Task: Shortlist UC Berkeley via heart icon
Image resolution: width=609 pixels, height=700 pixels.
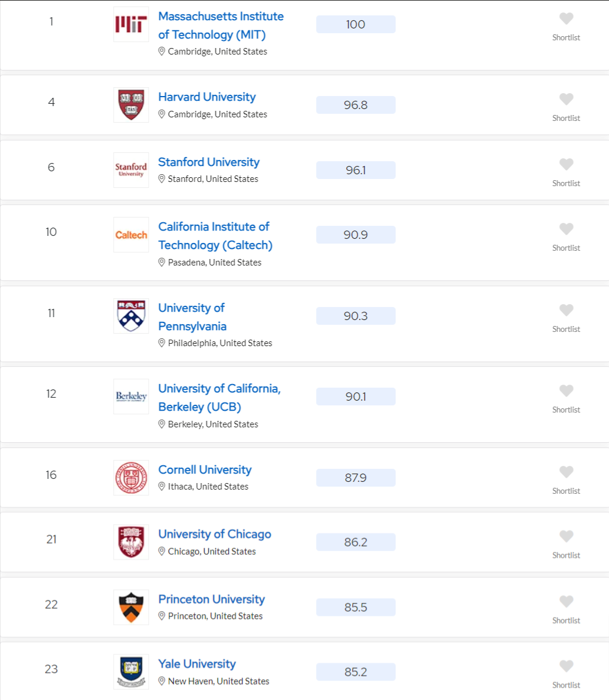Action: pyautogui.click(x=566, y=391)
